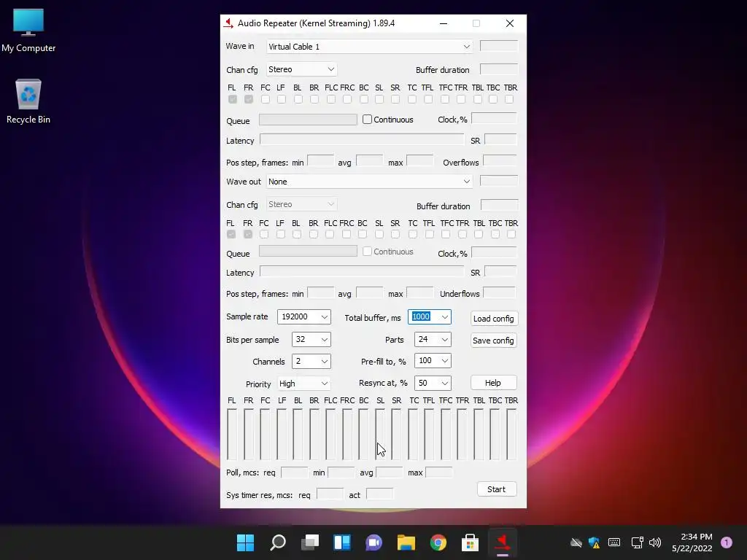
Task: Toggle the Wave in BC channel checkbox
Action: coord(364,99)
